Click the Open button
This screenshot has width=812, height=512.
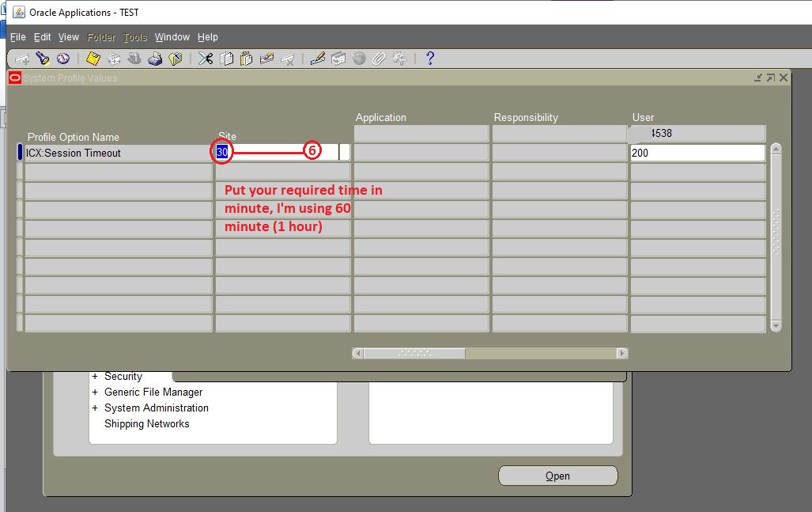557,476
